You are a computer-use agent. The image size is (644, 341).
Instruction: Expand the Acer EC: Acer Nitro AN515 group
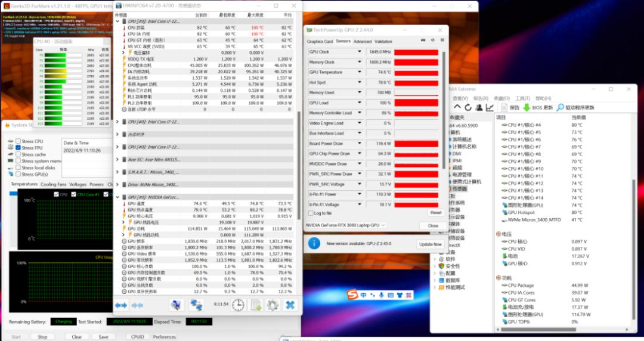pos(117,159)
